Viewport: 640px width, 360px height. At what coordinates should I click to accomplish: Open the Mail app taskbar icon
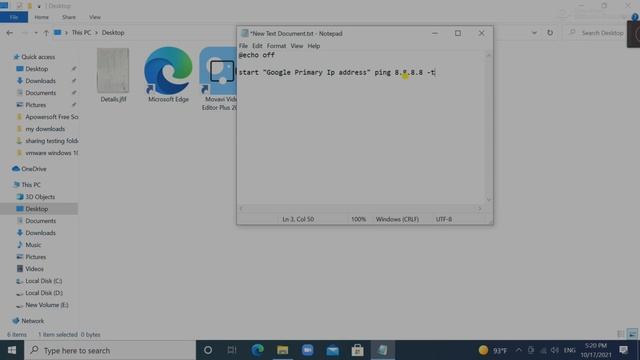[333, 350]
